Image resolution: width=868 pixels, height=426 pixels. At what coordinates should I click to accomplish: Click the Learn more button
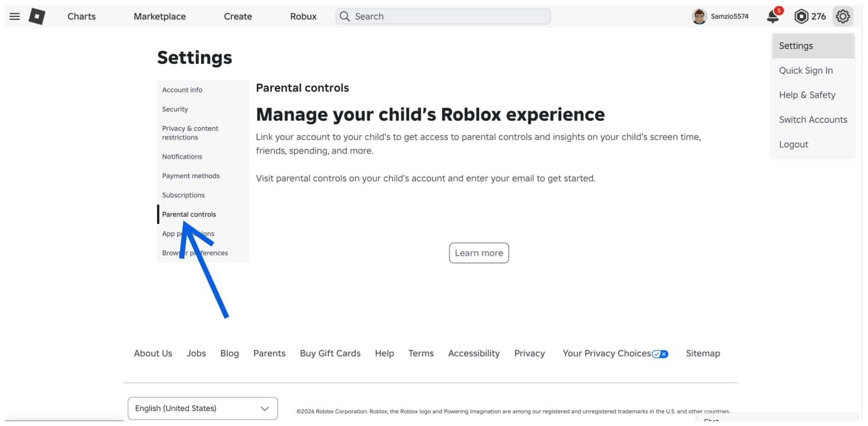[x=479, y=252]
